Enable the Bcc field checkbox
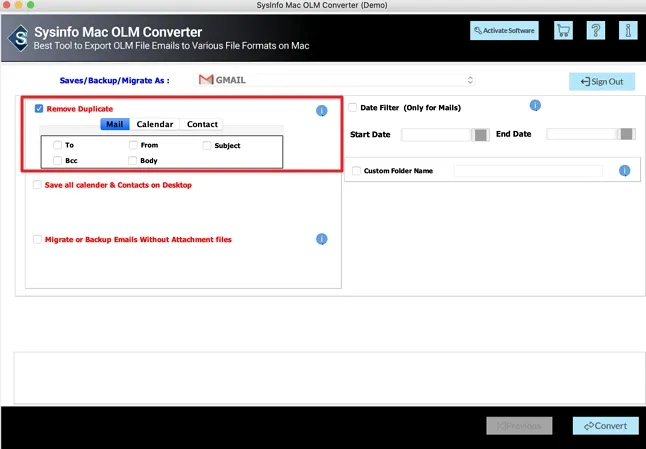 pyautogui.click(x=57, y=160)
